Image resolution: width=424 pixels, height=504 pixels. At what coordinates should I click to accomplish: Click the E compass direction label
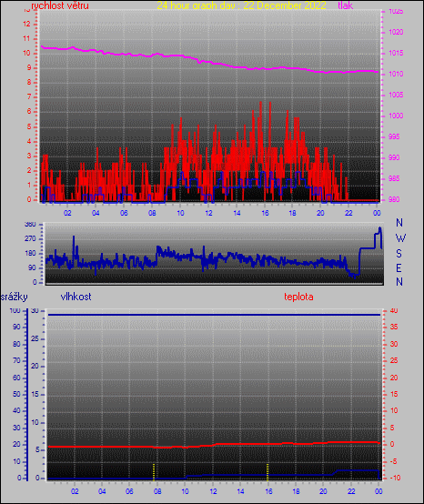(x=399, y=267)
